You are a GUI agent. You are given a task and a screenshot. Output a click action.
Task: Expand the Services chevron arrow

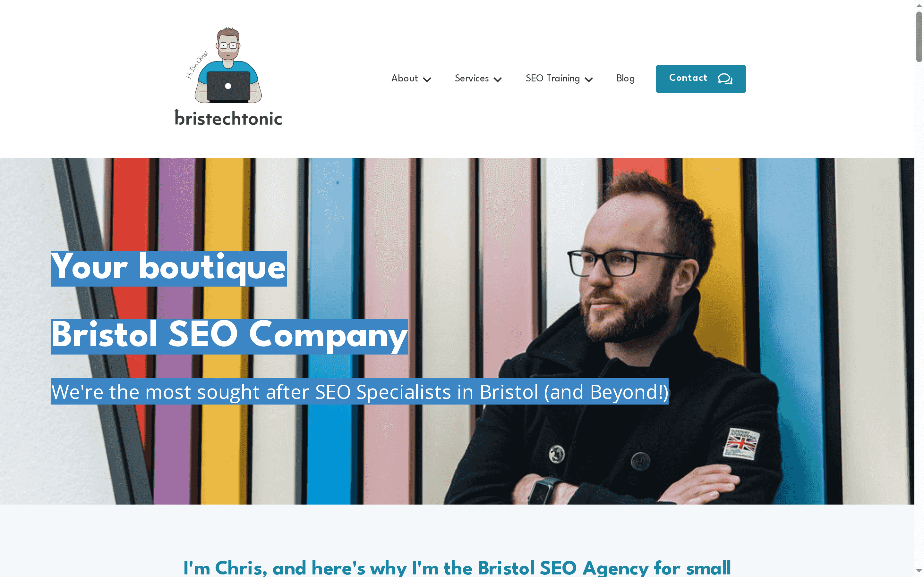pyautogui.click(x=498, y=79)
